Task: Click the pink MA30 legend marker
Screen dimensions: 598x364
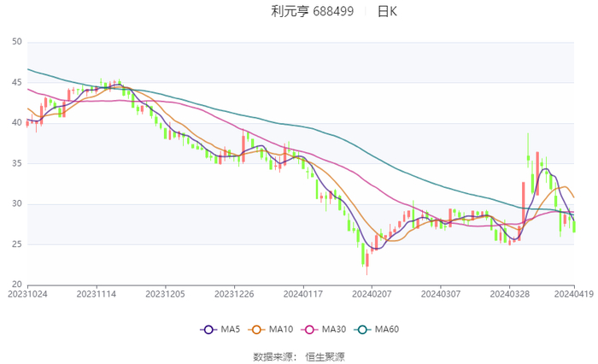Action: 307,330
